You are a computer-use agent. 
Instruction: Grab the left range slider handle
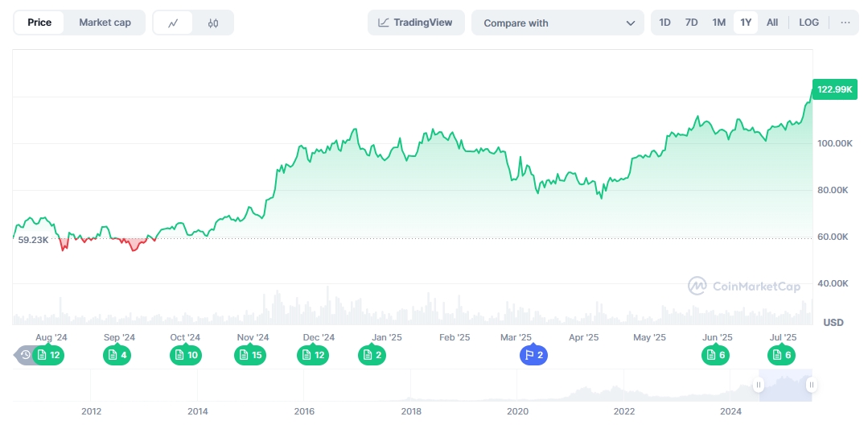pos(758,386)
